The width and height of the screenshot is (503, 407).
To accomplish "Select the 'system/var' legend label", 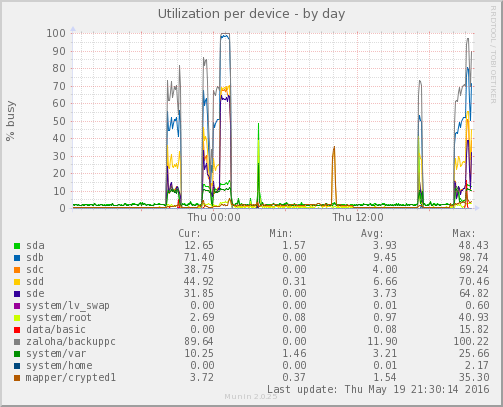I will point(56,354).
